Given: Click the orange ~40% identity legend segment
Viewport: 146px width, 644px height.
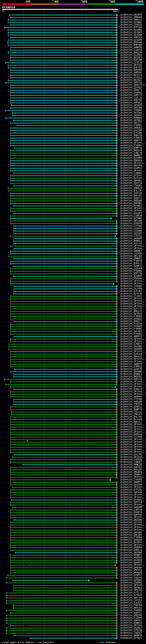Looking at the screenshot, I should pos(45,4).
